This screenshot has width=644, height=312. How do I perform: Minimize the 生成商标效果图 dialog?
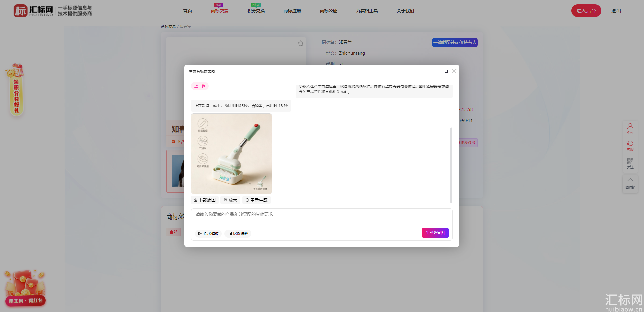(x=439, y=71)
